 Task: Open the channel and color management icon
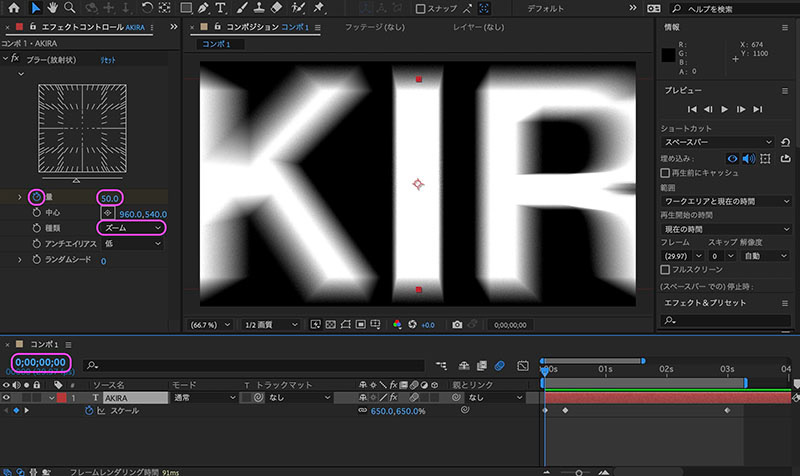pos(397,324)
